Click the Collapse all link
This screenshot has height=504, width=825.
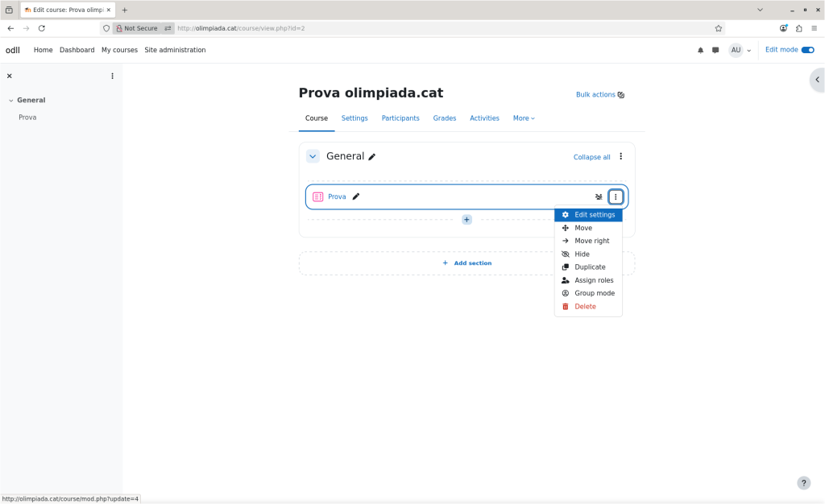pyautogui.click(x=591, y=157)
